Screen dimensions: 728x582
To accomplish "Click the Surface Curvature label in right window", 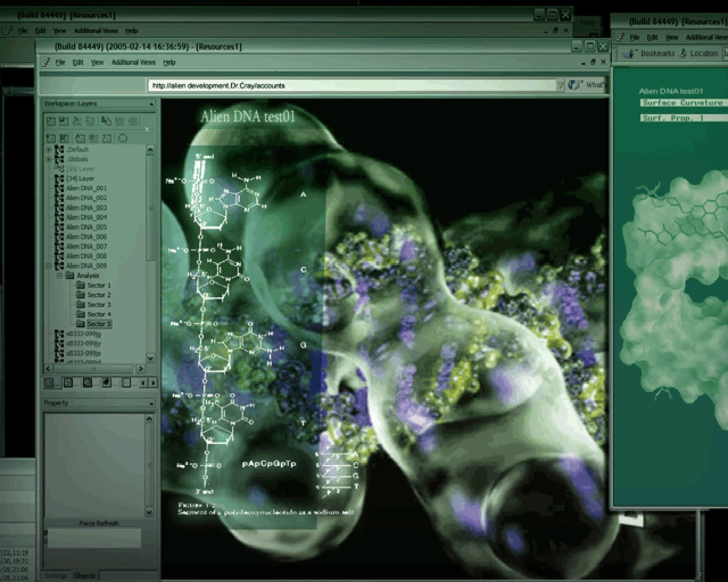I will coord(684,103).
